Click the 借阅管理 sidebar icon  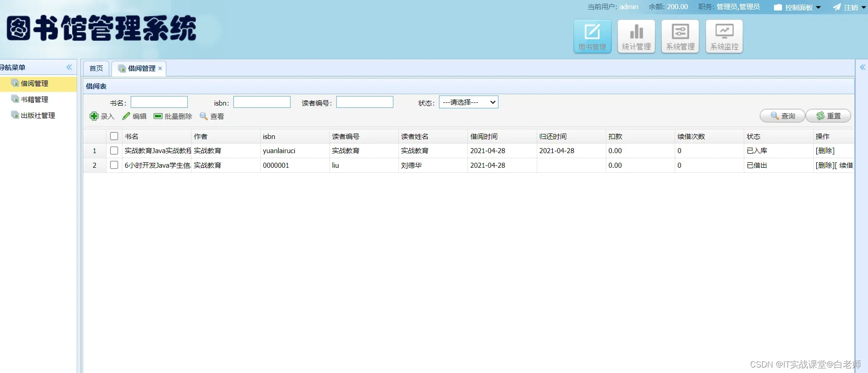click(16, 83)
